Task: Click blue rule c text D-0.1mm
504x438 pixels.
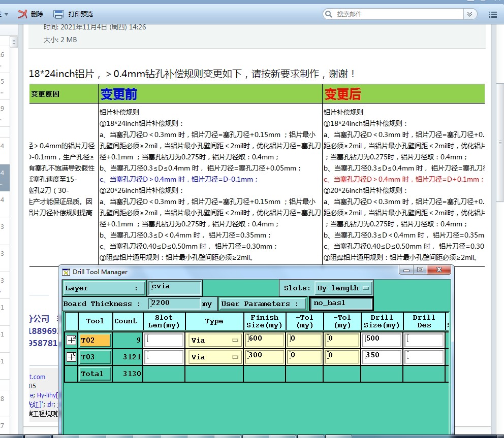Action: point(179,179)
